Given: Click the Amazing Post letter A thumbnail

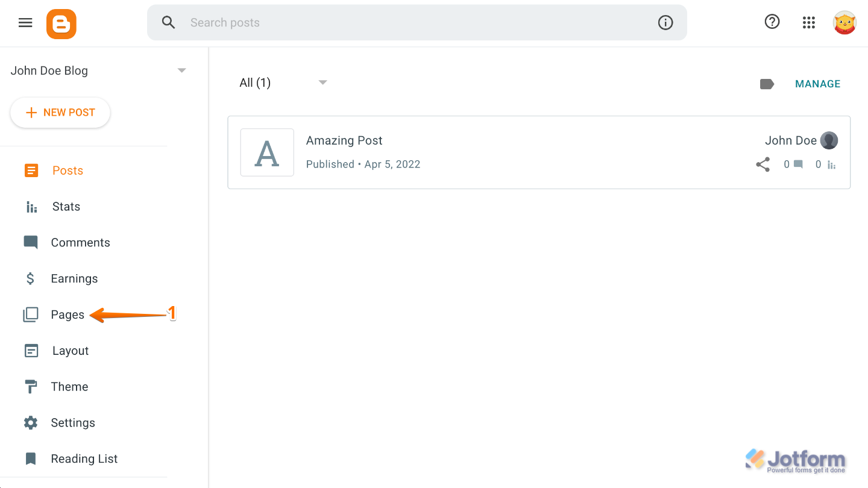Looking at the screenshot, I should (267, 152).
